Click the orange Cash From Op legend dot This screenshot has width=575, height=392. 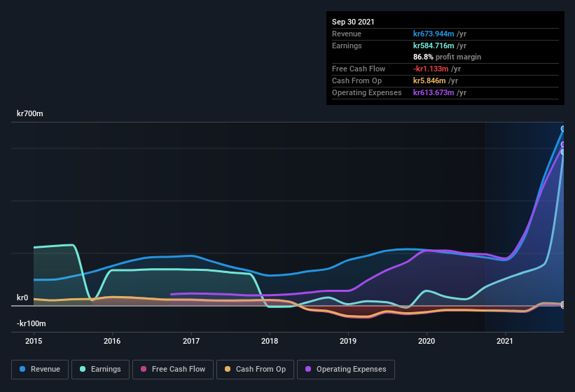[x=228, y=369]
